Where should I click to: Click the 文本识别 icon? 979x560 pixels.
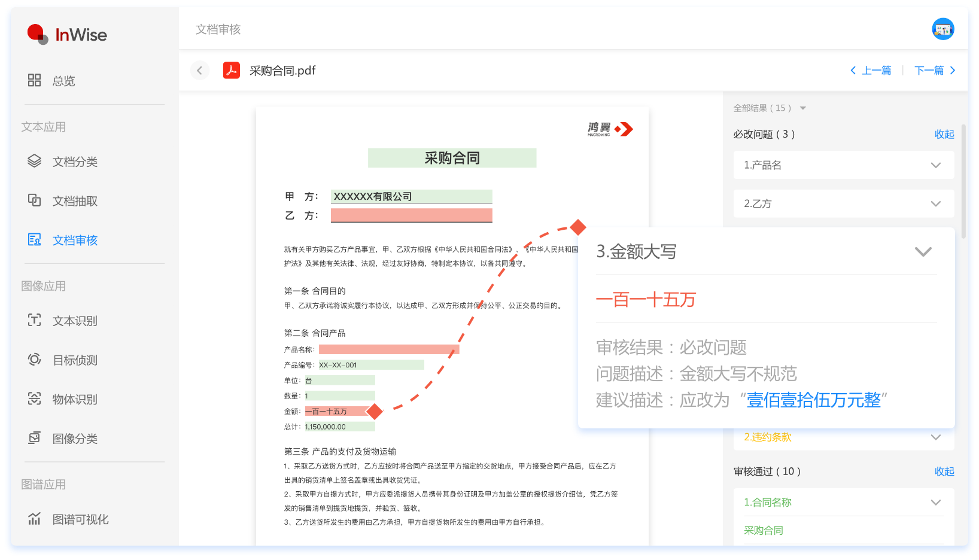[34, 320]
